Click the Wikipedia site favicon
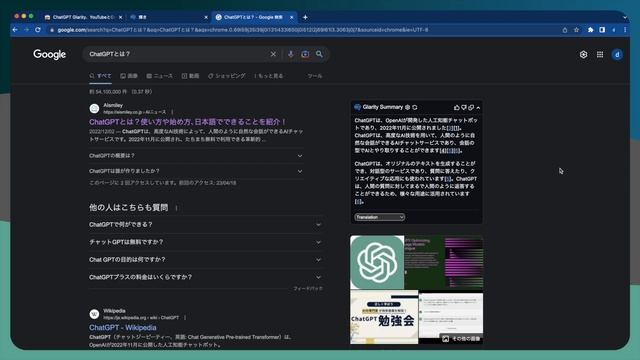 click(94, 314)
